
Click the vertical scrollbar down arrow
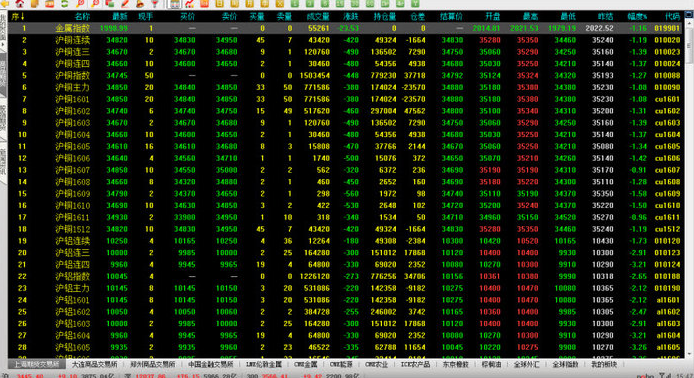tap(689, 354)
